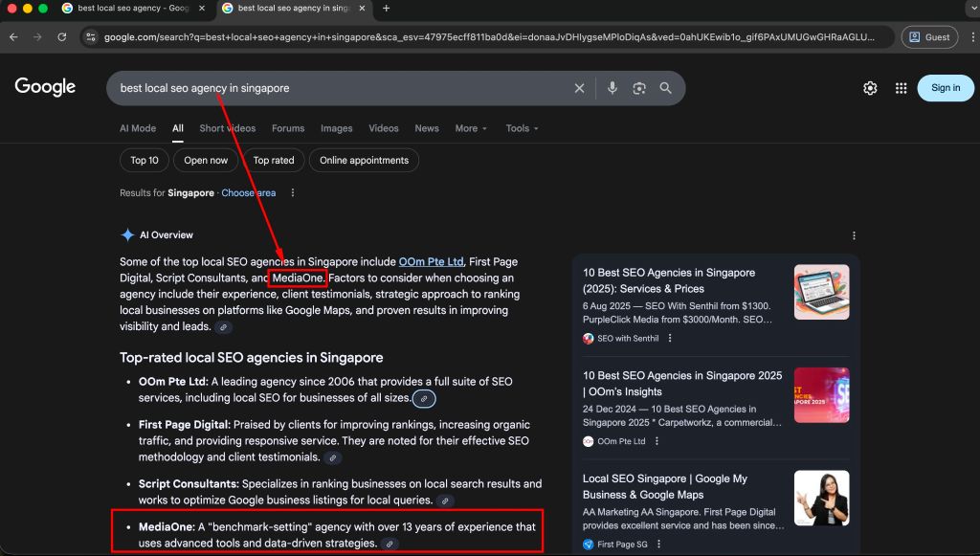Click source link icon after intro paragraph

(x=223, y=326)
